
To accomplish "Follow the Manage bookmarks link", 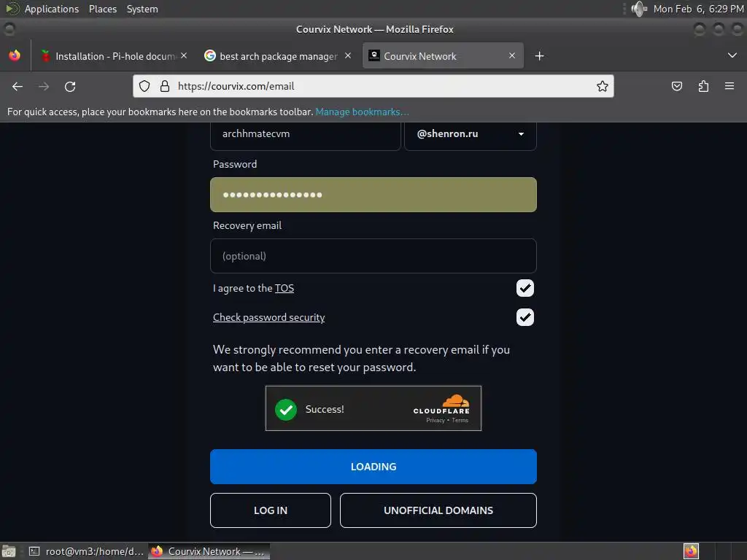I will click(x=362, y=112).
